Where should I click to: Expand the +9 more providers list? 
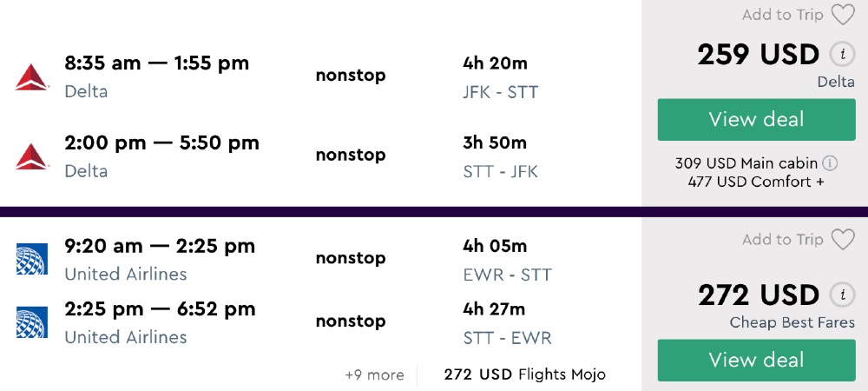coord(374,375)
